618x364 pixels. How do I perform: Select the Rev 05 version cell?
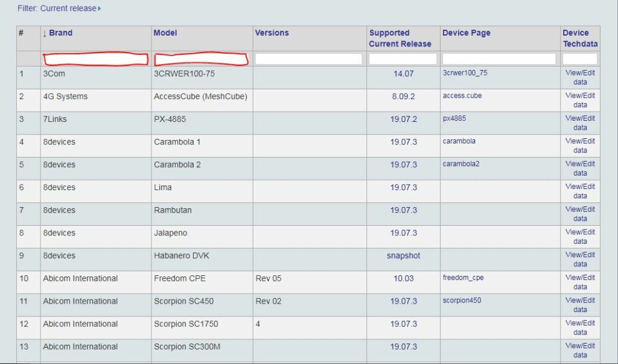(310, 283)
